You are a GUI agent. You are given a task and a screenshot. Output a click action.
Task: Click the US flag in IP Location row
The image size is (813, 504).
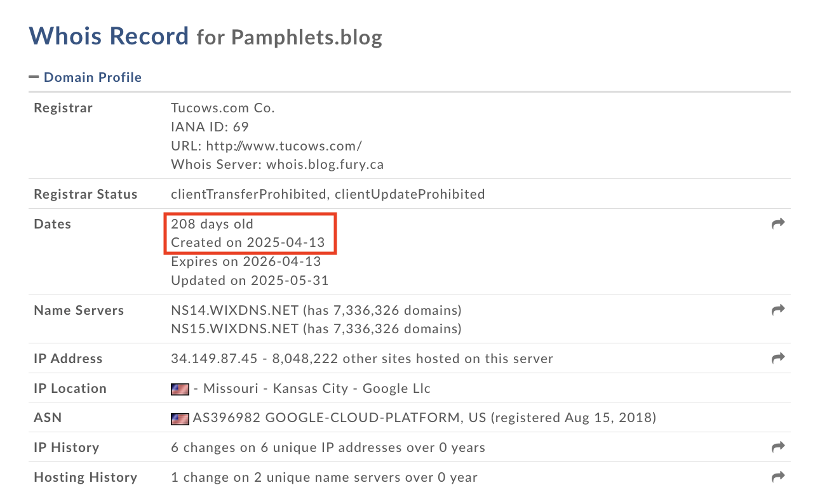[180, 388]
